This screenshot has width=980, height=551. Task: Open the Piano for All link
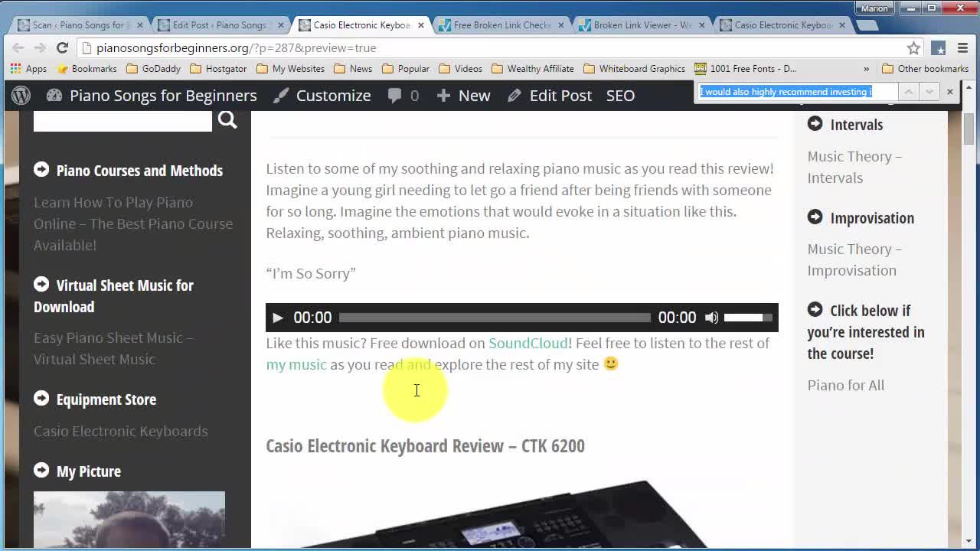pos(845,385)
